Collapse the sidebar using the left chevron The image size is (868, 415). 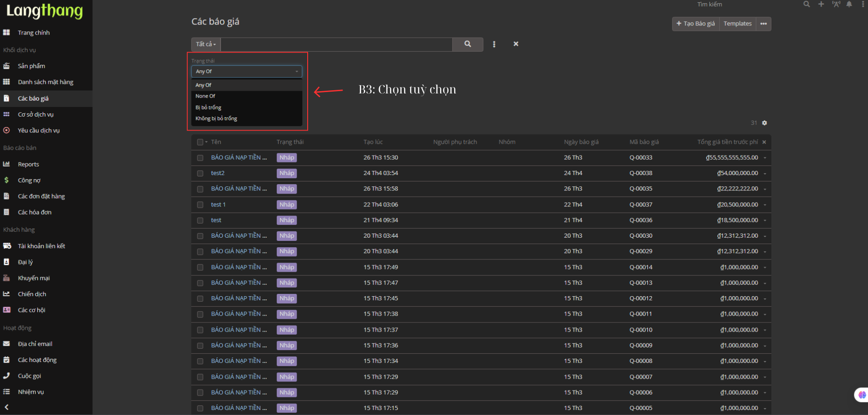6,407
